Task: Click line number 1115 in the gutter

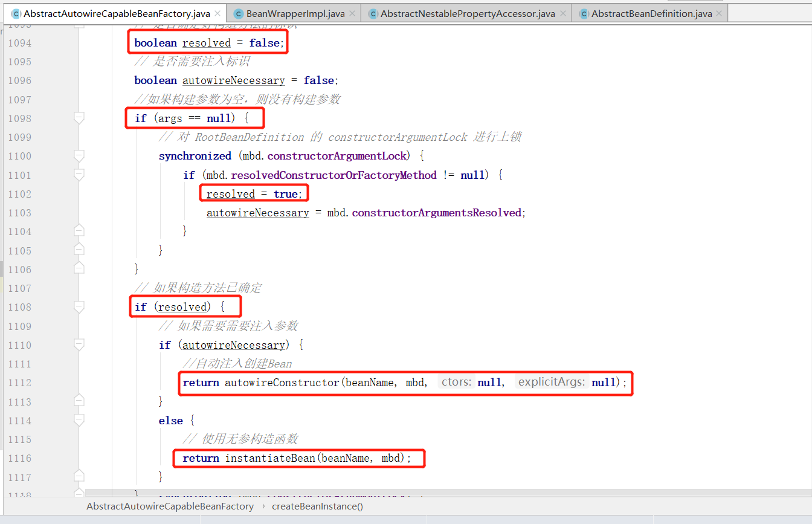Action: 19,439
